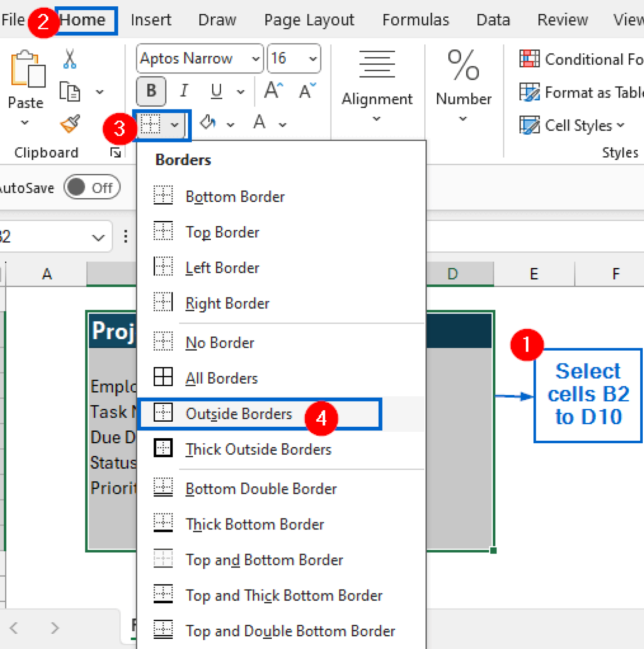The image size is (644, 649).
Task: Toggle Bold formatting
Action: tap(151, 91)
